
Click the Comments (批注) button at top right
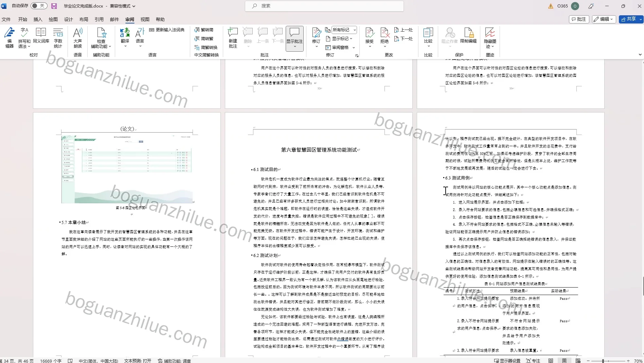point(579,19)
